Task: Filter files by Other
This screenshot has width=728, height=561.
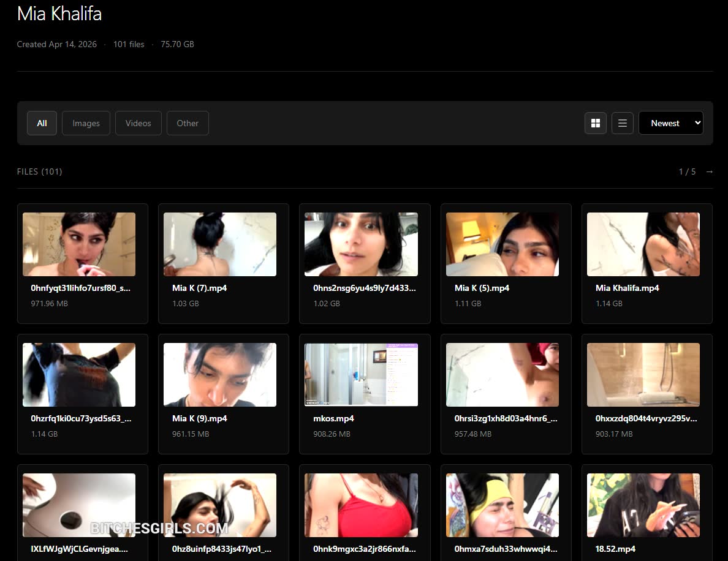Action: click(x=188, y=123)
